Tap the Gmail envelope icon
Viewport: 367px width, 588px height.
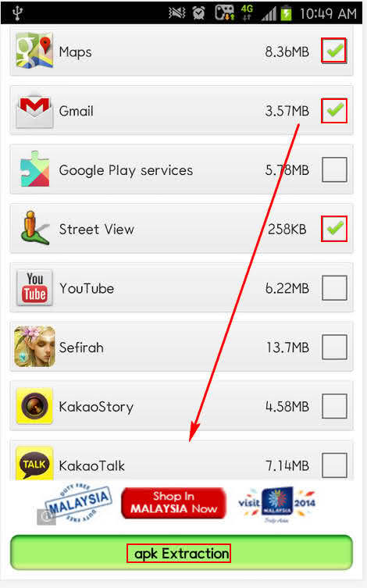point(34,110)
